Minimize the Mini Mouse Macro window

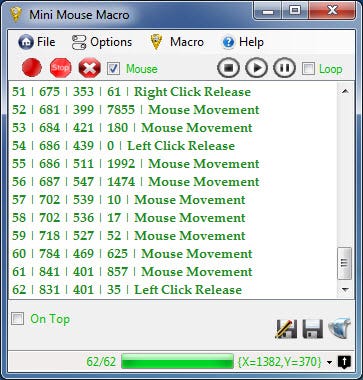[x=268, y=11]
